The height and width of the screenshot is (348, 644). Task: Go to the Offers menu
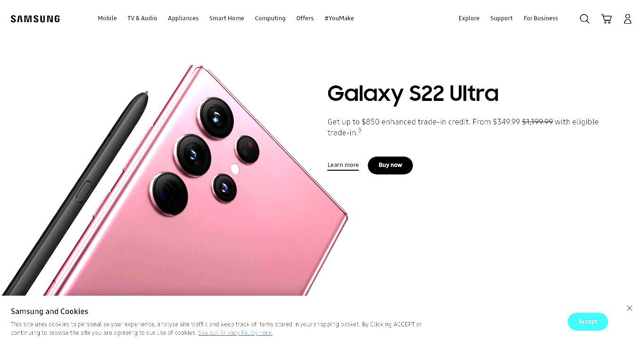pyautogui.click(x=305, y=18)
